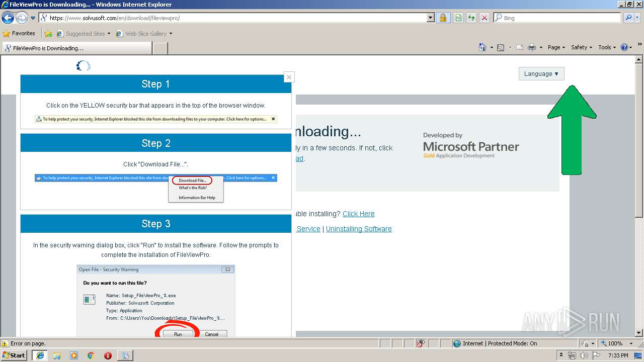
Task: Close the download steps overlay
Action: 289,77
